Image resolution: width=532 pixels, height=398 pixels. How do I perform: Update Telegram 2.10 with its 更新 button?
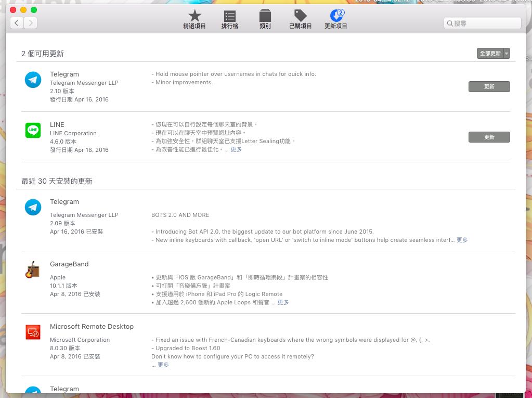tap(489, 86)
